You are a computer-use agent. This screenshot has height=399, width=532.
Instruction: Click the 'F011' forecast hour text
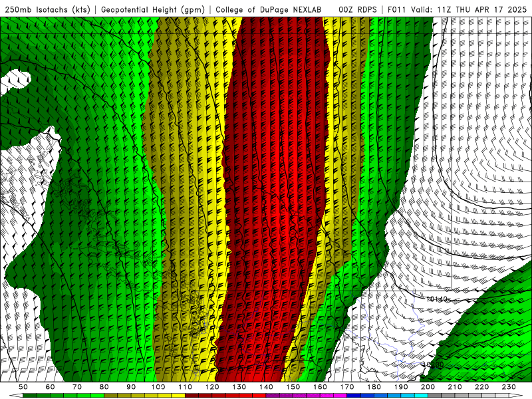point(396,10)
